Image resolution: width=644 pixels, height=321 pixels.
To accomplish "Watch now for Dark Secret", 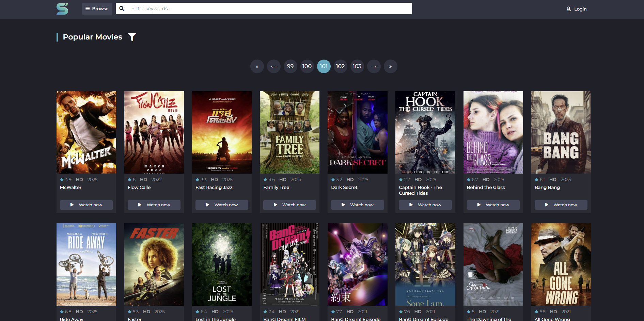I will click(x=357, y=205).
